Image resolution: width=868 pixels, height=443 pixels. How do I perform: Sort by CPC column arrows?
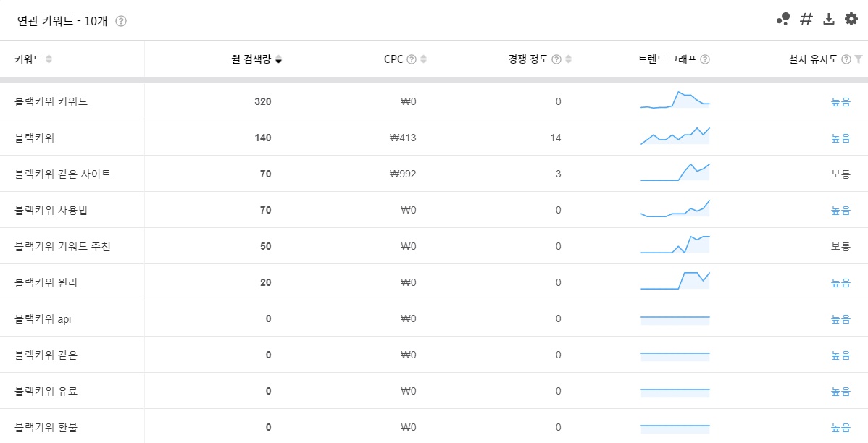click(423, 59)
